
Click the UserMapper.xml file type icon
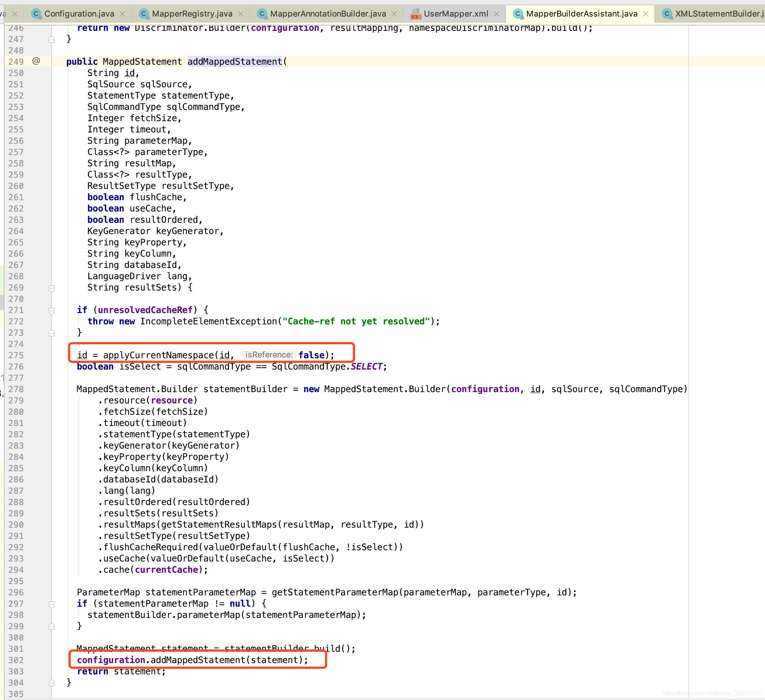[x=416, y=14]
